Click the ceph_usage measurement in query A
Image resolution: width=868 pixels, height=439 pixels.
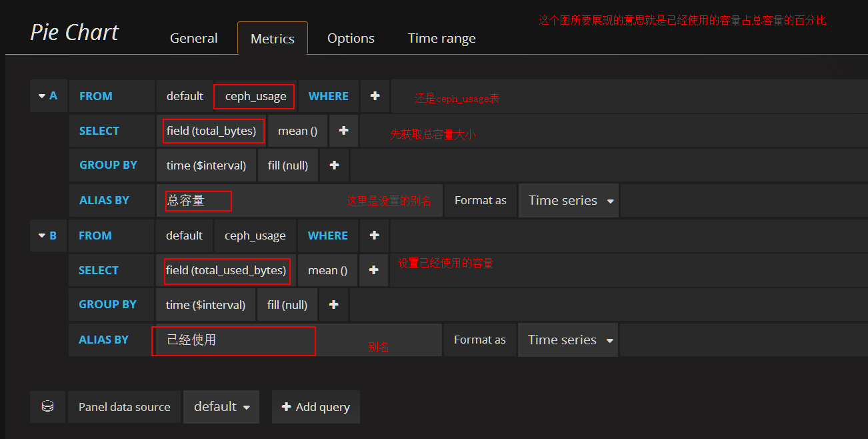point(255,97)
